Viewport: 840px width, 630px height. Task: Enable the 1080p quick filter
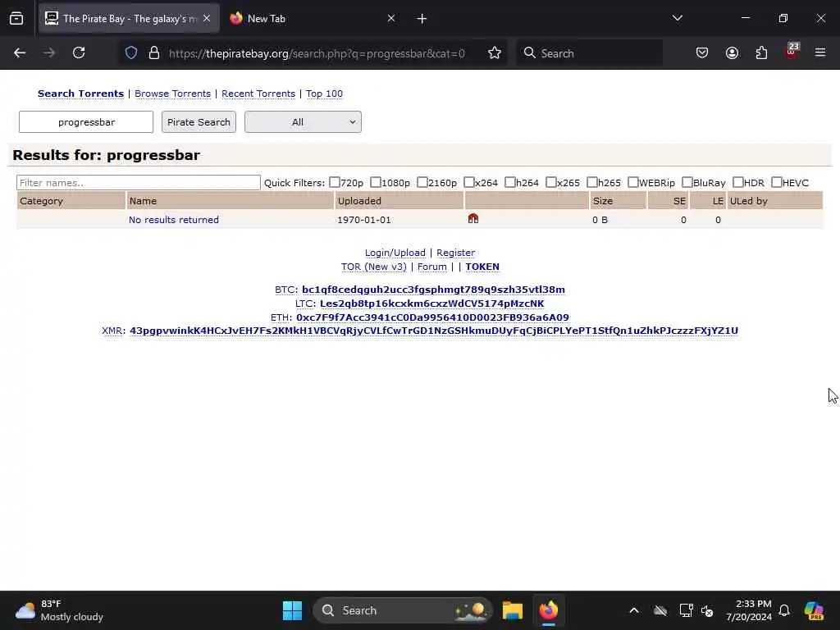pyautogui.click(x=376, y=183)
